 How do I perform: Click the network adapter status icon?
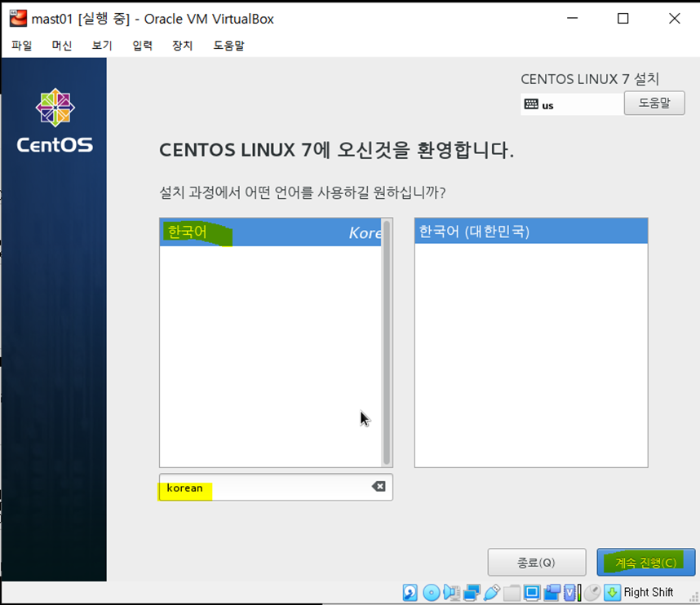tap(472, 593)
